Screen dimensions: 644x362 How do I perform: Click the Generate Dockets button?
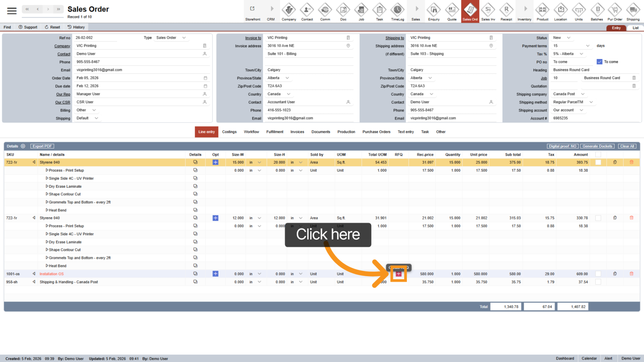click(x=597, y=146)
